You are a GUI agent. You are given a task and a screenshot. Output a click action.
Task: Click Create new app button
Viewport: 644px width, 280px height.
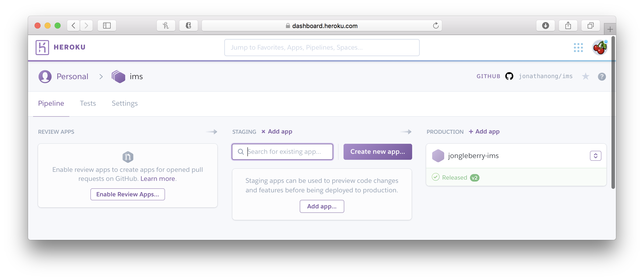click(378, 152)
